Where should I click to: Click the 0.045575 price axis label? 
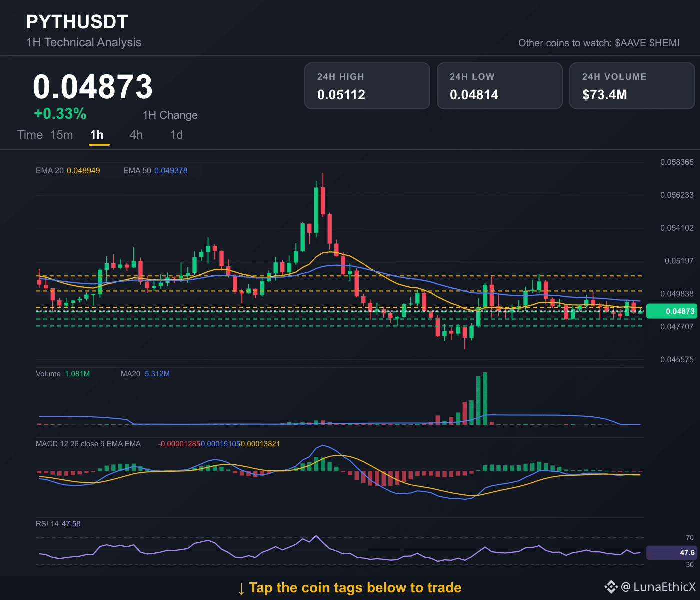677,360
